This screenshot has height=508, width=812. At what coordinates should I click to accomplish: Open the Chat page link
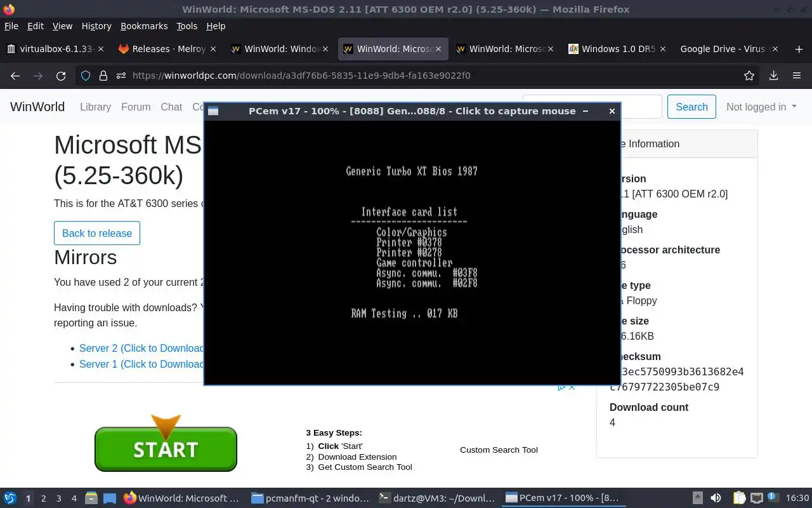(171, 107)
